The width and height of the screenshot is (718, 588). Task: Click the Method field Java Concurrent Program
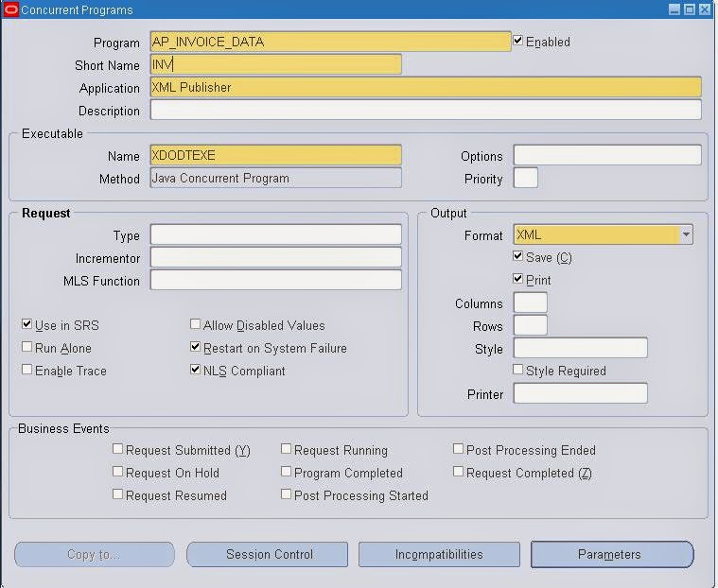(x=276, y=178)
